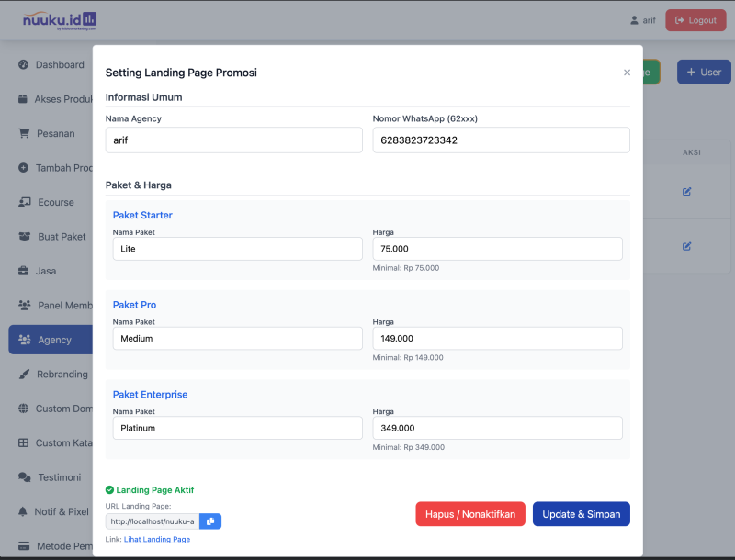Click the Ecourse sidebar icon

tap(24, 202)
